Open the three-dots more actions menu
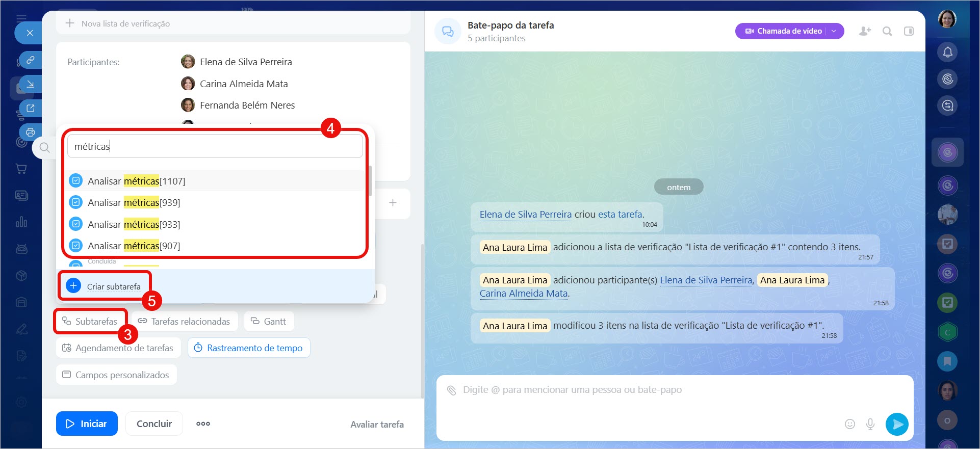 203,424
